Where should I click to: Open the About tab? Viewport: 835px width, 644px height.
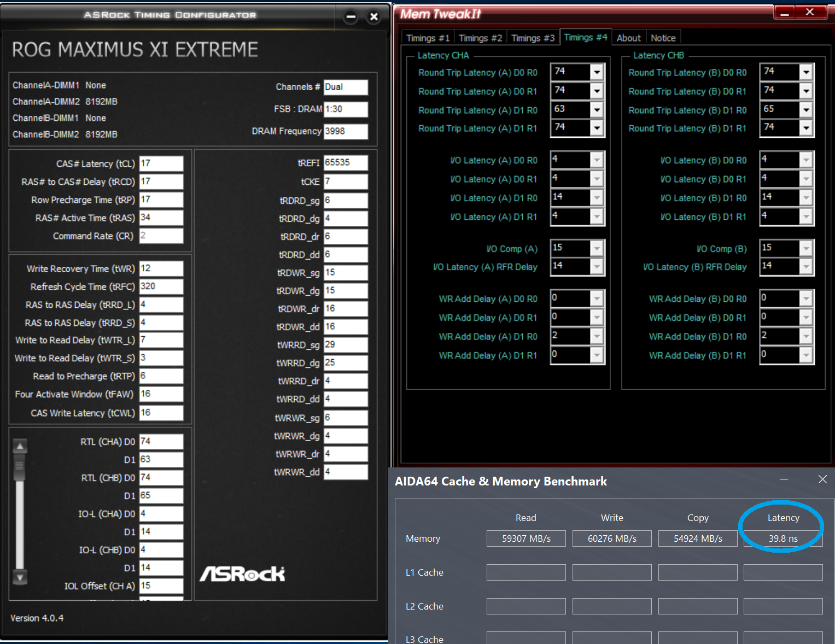[628, 38]
